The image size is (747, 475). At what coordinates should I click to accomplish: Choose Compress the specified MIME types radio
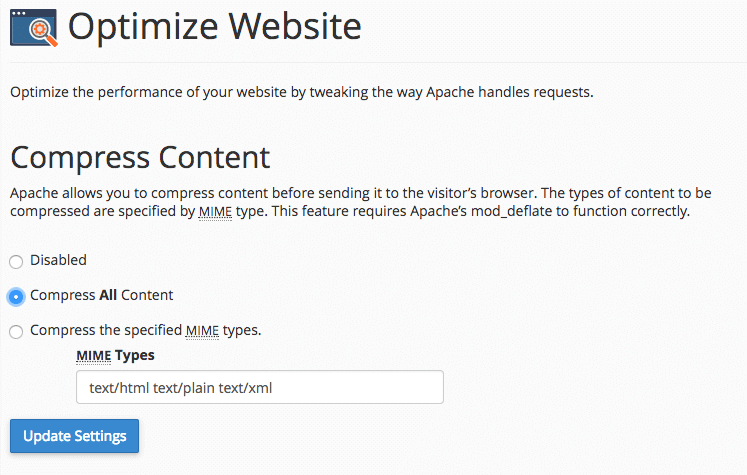pyautogui.click(x=16, y=332)
